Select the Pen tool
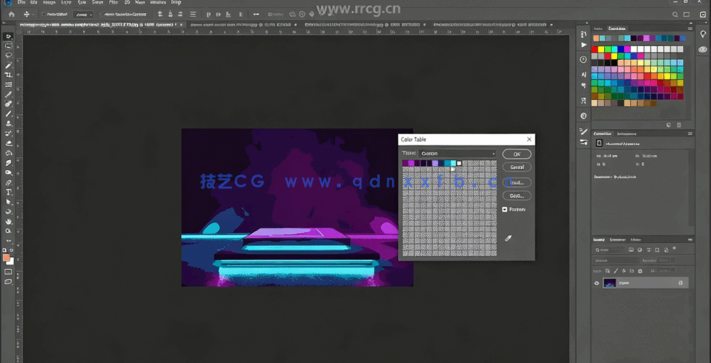 click(8, 183)
